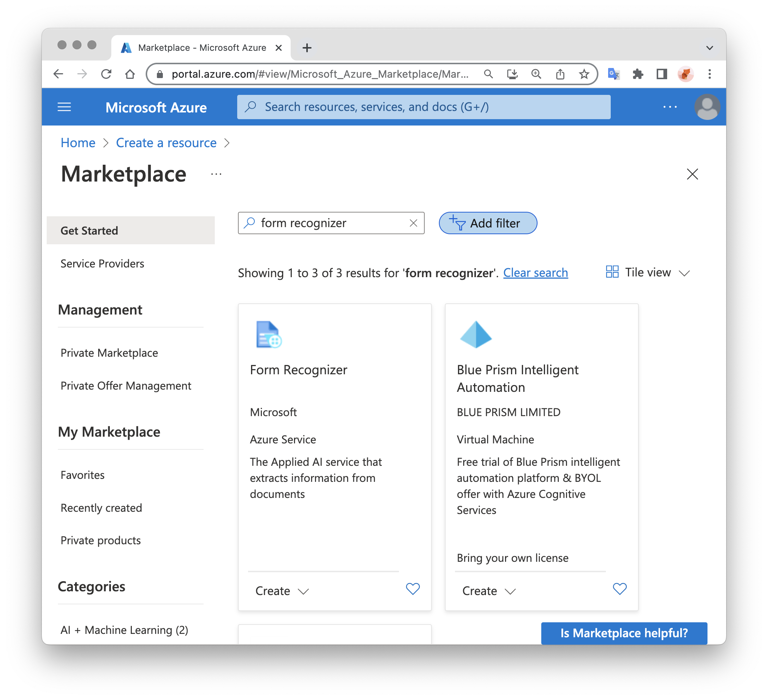Image resolution: width=768 pixels, height=700 pixels.
Task: Open the Azure account avatar menu
Action: (x=707, y=107)
